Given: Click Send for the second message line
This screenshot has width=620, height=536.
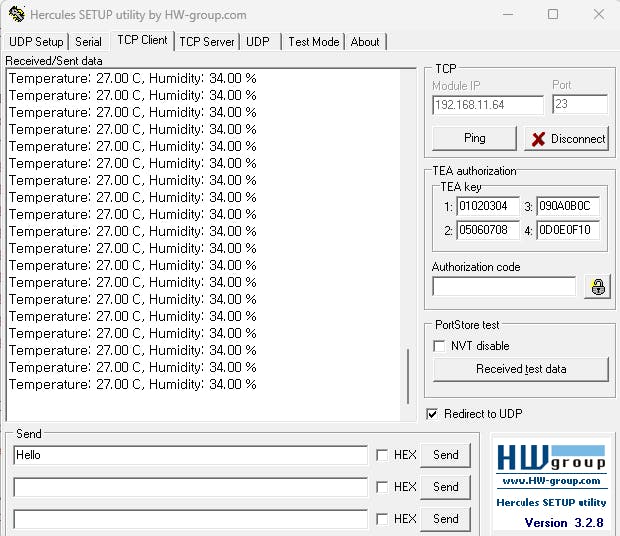Looking at the screenshot, I should (x=446, y=487).
